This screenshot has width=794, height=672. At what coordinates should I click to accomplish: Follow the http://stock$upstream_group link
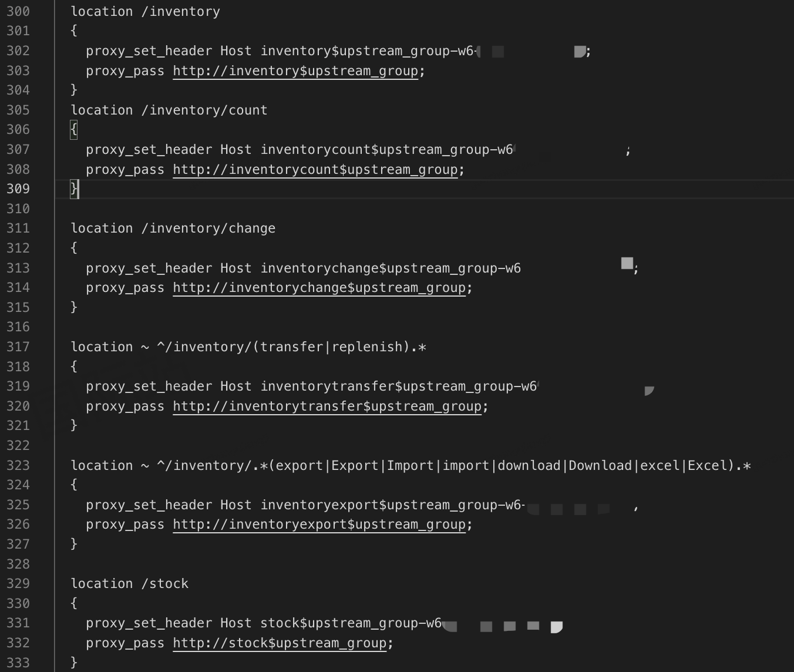pos(280,643)
